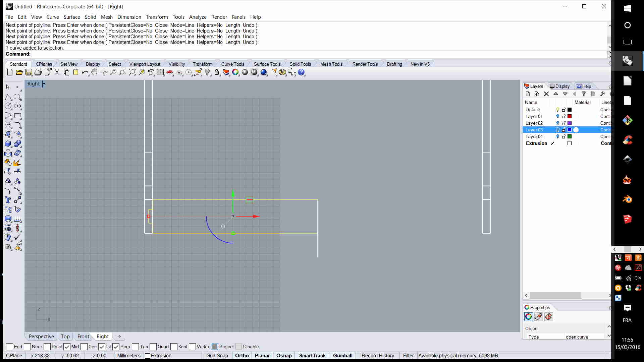Screen dimensions: 644x362
Task: Enable the End osnap checkbox
Action: tap(9, 347)
